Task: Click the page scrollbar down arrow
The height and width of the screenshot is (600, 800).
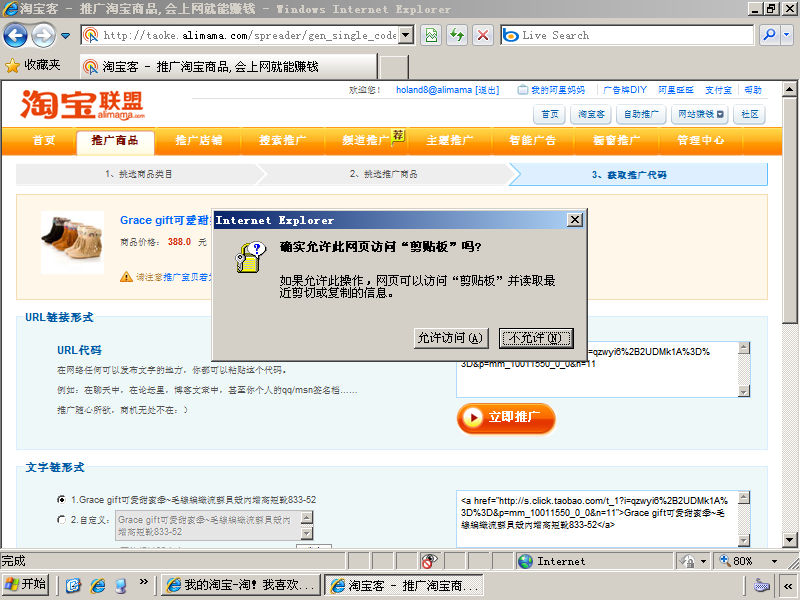Action: 789,539
